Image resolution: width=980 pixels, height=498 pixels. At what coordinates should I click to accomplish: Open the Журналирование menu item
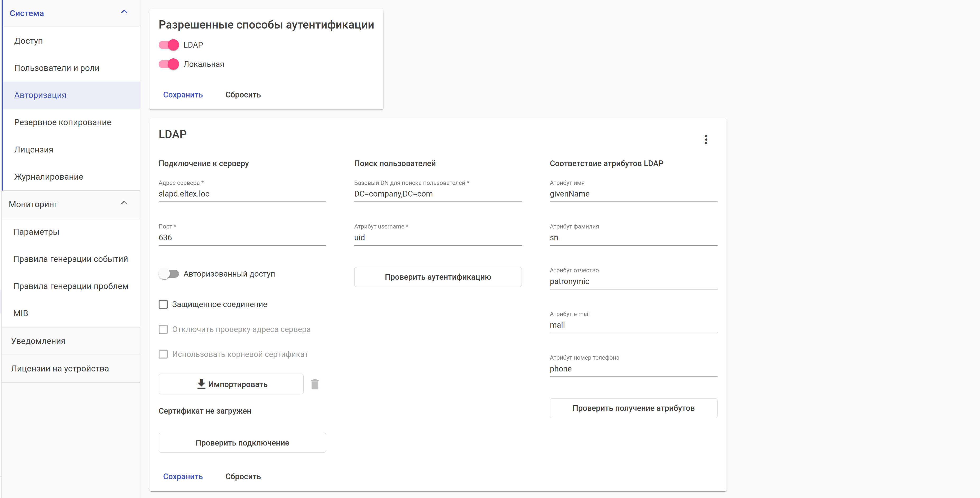49,177
